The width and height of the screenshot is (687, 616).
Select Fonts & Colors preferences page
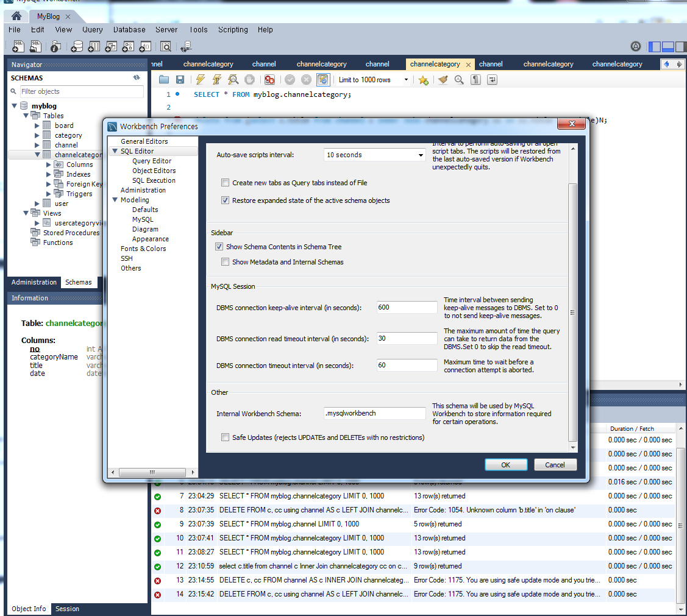coord(143,249)
